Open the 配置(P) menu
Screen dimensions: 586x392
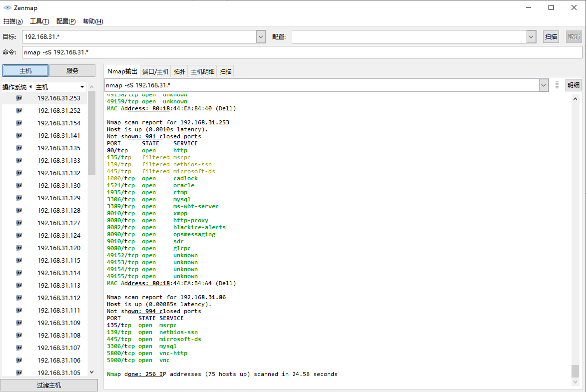tap(66, 21)
